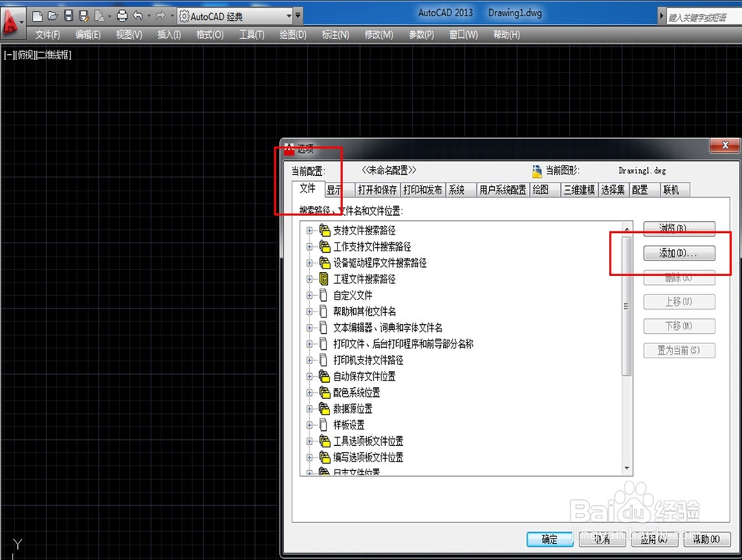This screenshot has height=560, width=742.
Task: Click the tree list scroll down arrow
Action: pos(626,469)
